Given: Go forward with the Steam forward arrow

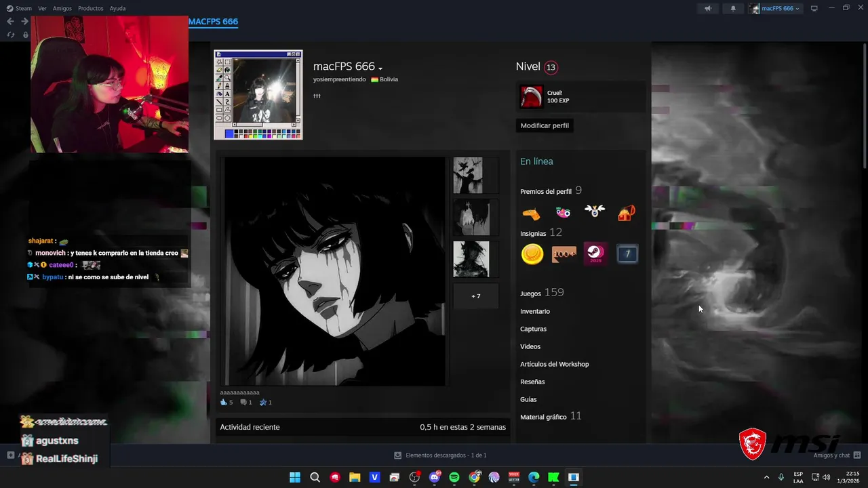Looking at the screenshot, I should pyautogui.click(x=25, y=21).
